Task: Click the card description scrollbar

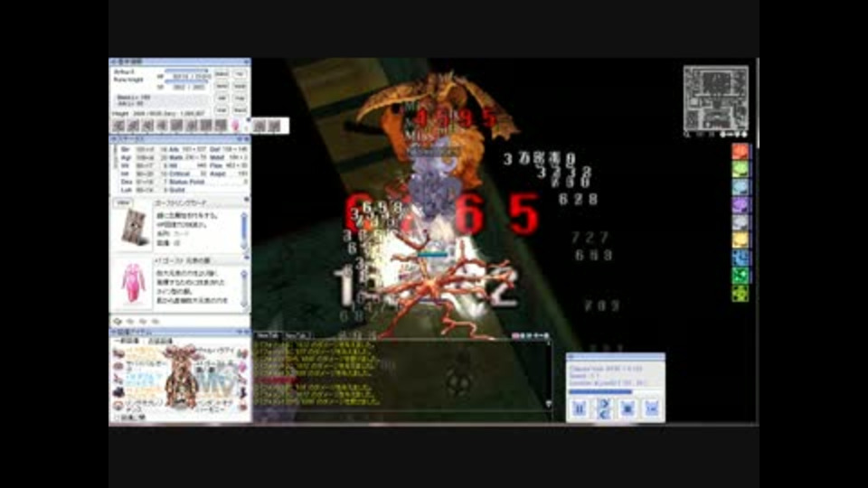Action: coord(244,230)
